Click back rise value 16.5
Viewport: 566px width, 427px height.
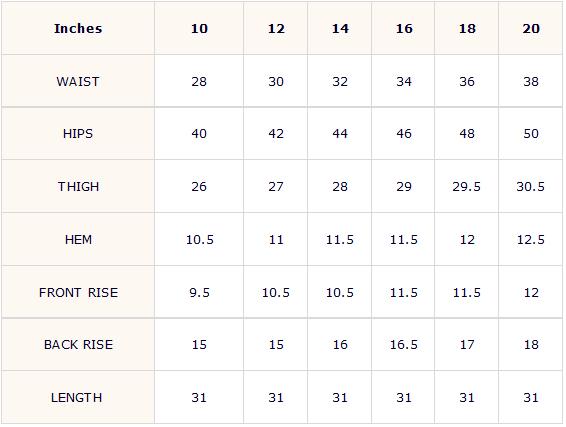click(404, 344)
